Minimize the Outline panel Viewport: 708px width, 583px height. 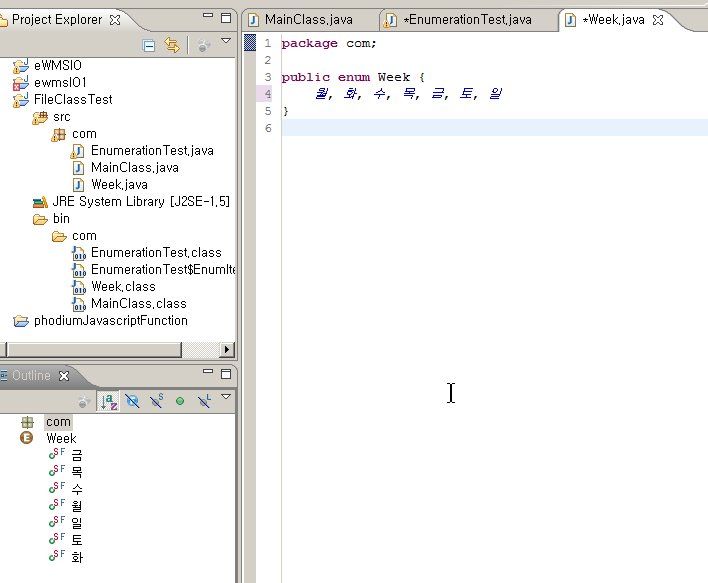tap(208, 371)
